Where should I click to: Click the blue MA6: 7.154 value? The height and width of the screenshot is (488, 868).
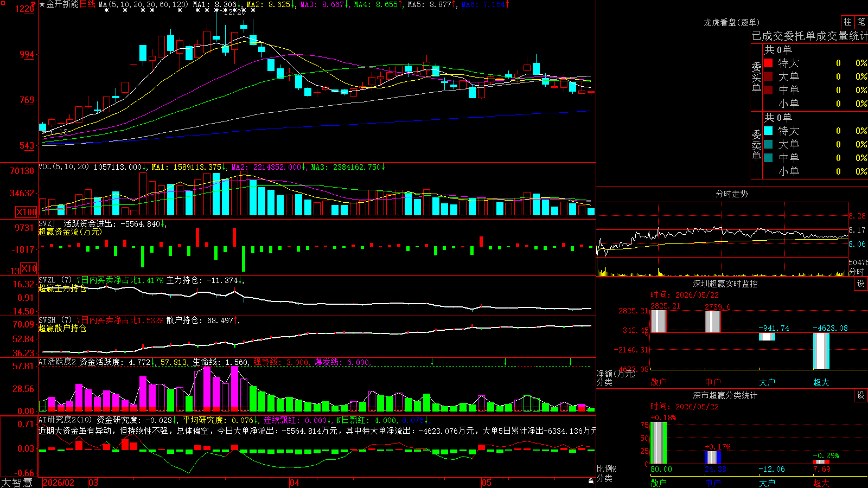pos(486,4)
